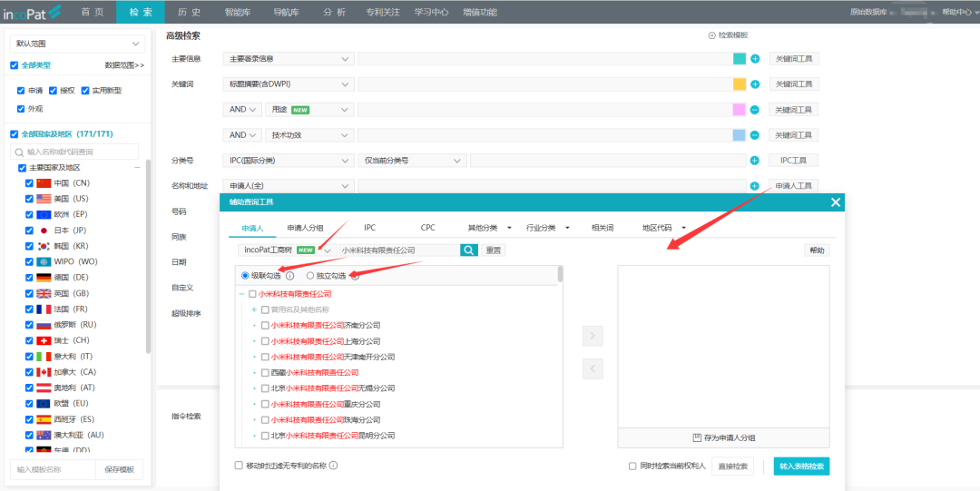Screen dimensions: 980x491
Task: Click the magnifier search icon in the tool dialog
Action: (x=469, y=250)
